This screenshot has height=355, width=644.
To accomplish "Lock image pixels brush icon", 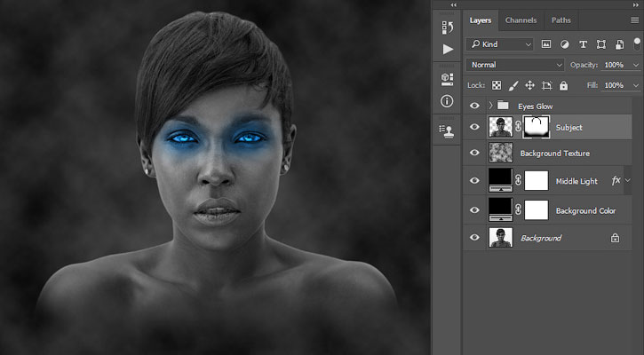I will coord(513,85).
